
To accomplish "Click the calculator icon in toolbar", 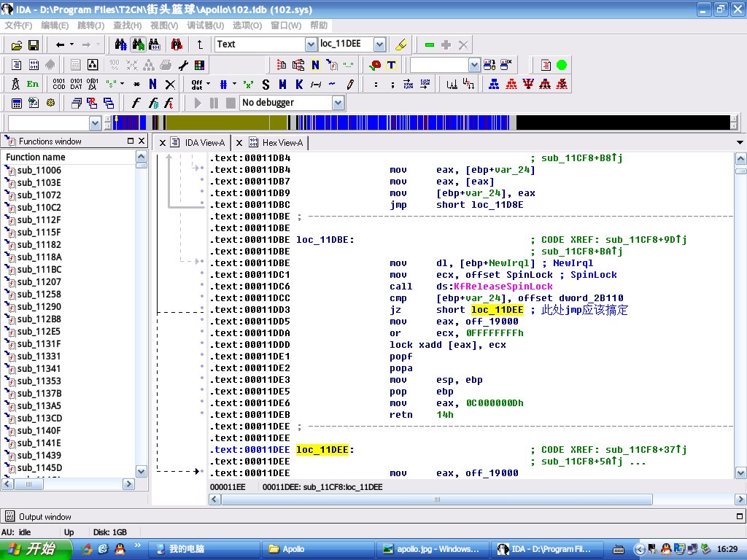I will click(17, 103).
